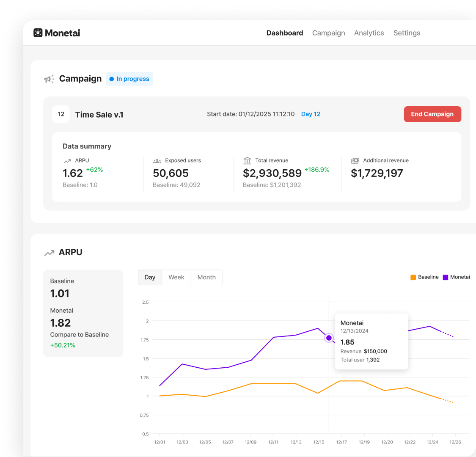
Task: Click the Total revenue bank icon
Action: pyautogui.click(x=248, y=160)
